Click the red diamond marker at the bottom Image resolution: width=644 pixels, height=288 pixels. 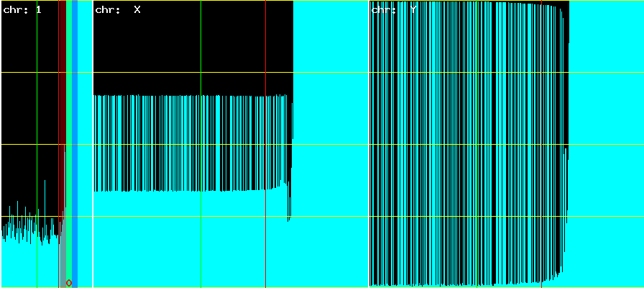69,282
